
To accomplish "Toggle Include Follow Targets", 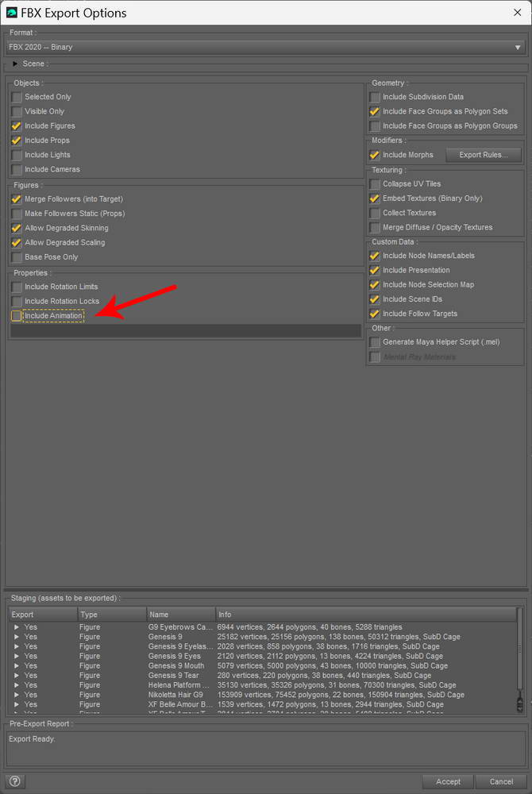I will (x=375, y=314).
